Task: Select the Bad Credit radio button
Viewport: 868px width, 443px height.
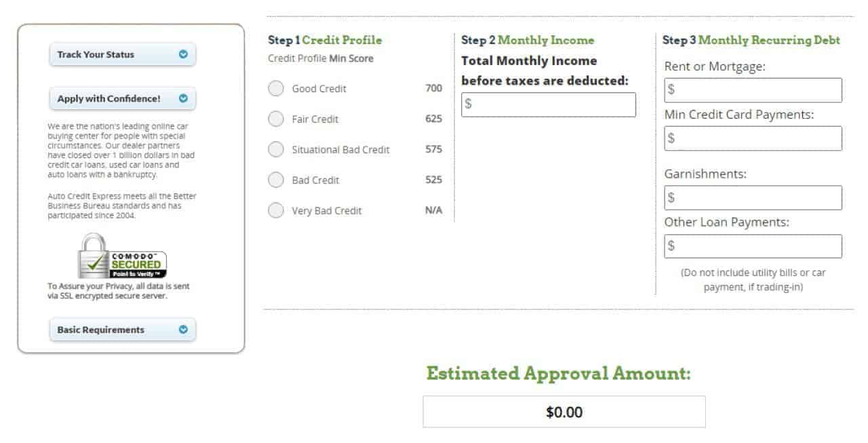Action: pos(276,180)
